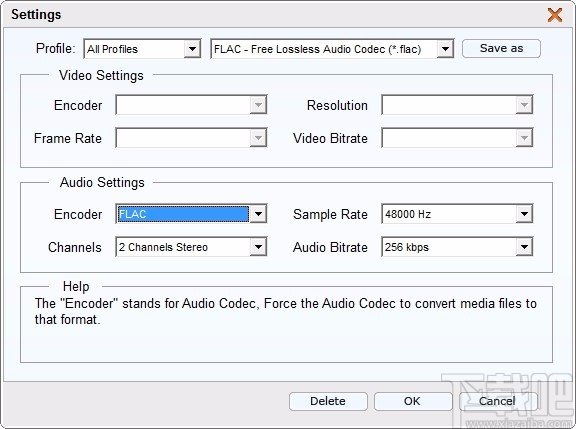The width and height of the screenshot is (576, 429).
Task: Open the All Profiles category dropdown
Action: [142, 49]
